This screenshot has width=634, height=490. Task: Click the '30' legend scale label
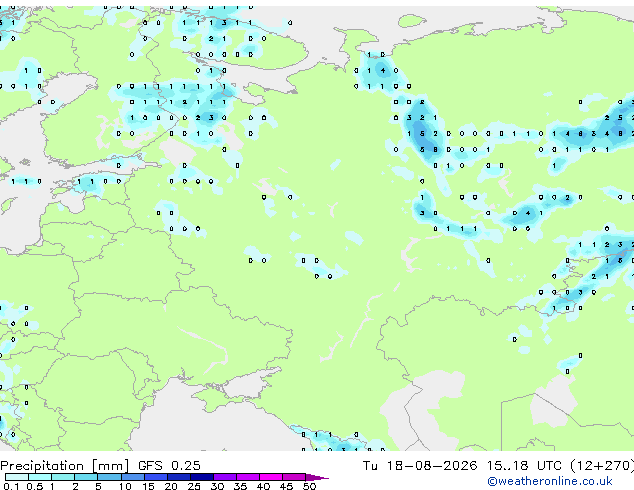point(217,486)
